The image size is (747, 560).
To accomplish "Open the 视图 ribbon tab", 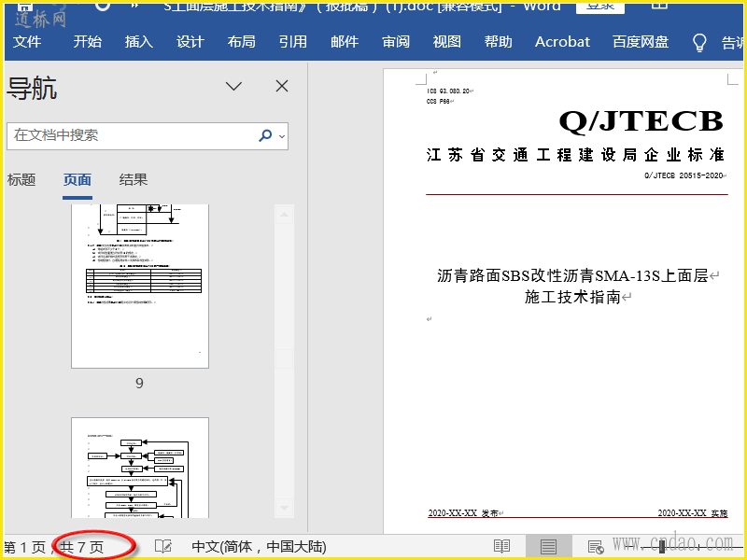I will point(447,42).
